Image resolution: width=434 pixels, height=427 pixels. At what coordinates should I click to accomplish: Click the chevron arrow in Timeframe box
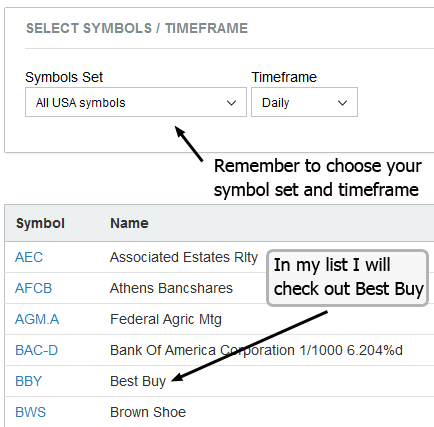click(x=342, y=103)
